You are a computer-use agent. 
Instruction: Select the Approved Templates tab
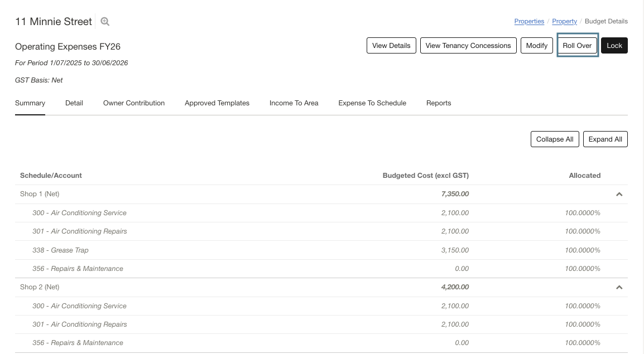(x=217, y=103)
